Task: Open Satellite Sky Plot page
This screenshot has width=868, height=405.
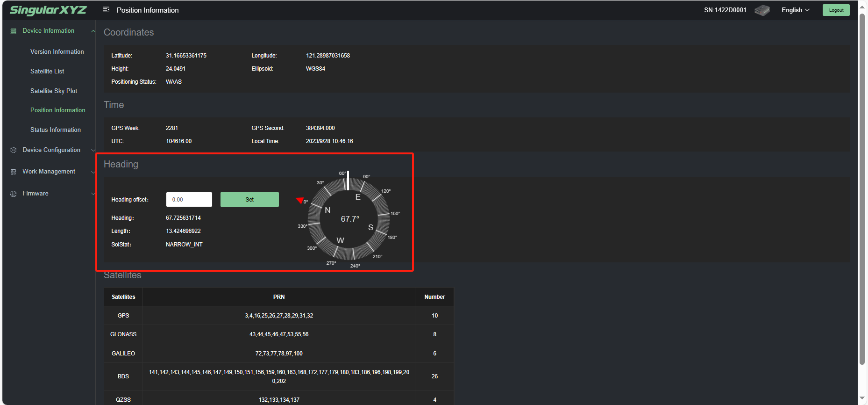Action: coord(54,91)
